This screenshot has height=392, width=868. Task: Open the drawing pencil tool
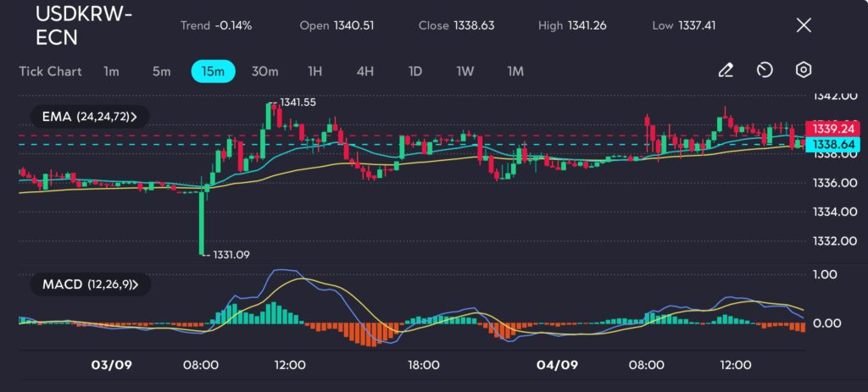pos(726,70)
